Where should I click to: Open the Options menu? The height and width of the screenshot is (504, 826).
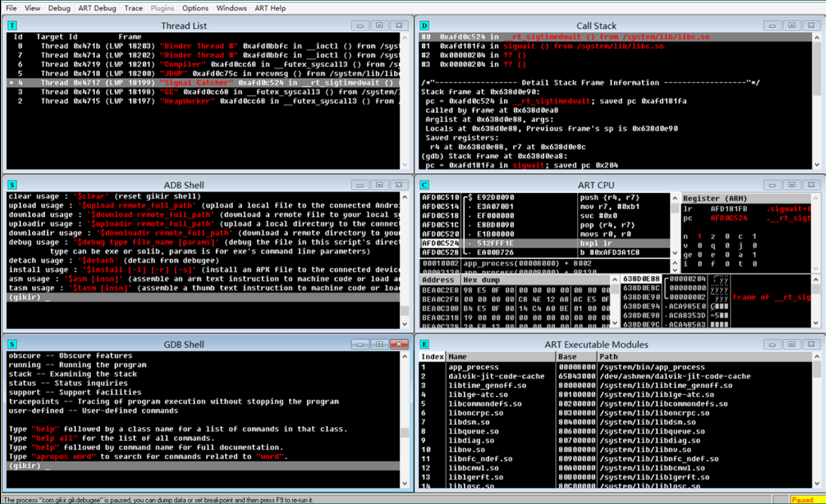195,8
